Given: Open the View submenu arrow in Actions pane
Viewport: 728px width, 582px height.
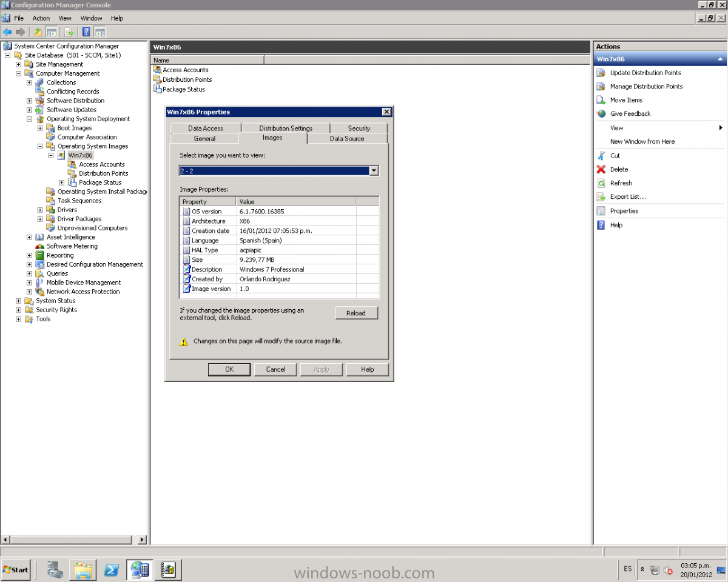Looking at the screenshot, I should tap(721, 128).
